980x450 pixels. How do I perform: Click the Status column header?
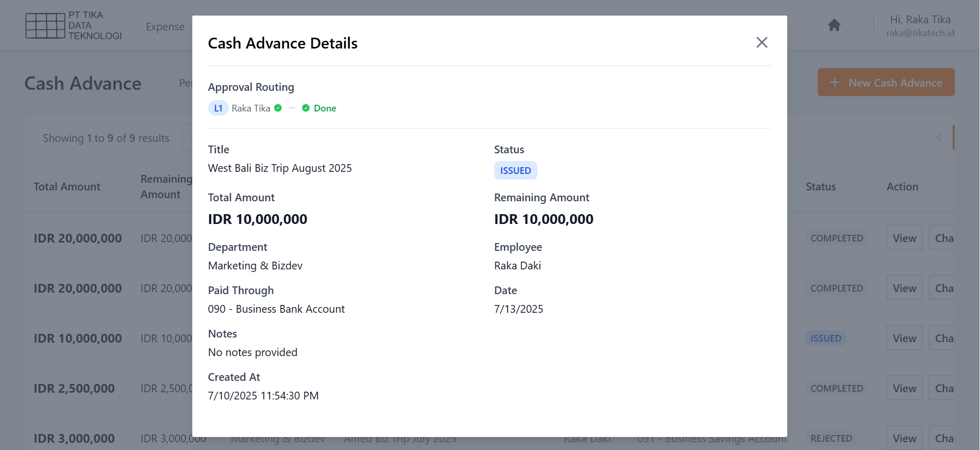pos(820,187)
